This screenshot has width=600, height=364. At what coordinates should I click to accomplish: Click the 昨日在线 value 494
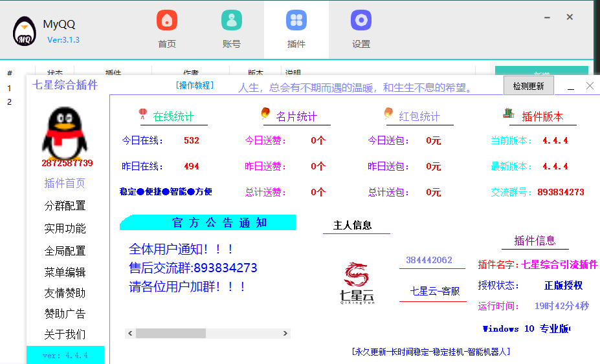point(192,166)
